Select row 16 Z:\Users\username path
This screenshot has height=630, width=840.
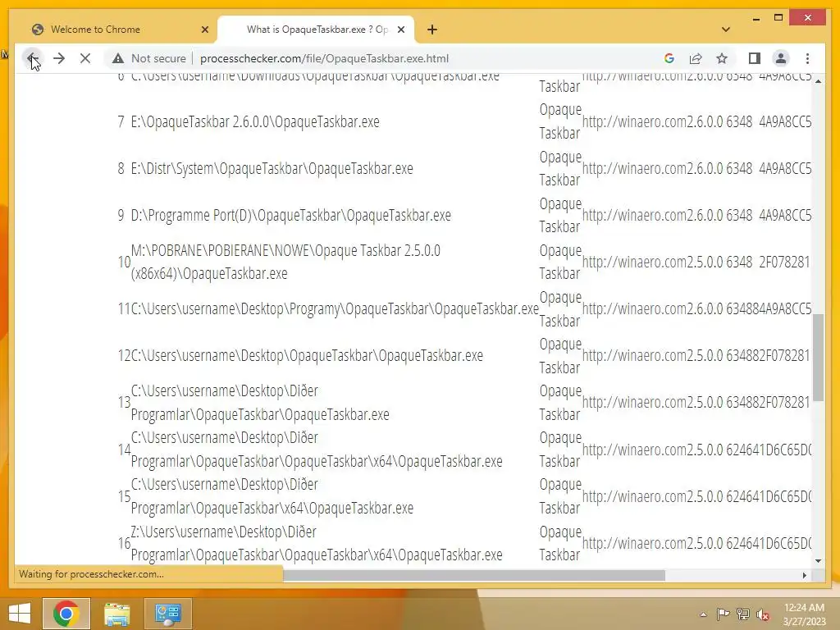[317, 543]
